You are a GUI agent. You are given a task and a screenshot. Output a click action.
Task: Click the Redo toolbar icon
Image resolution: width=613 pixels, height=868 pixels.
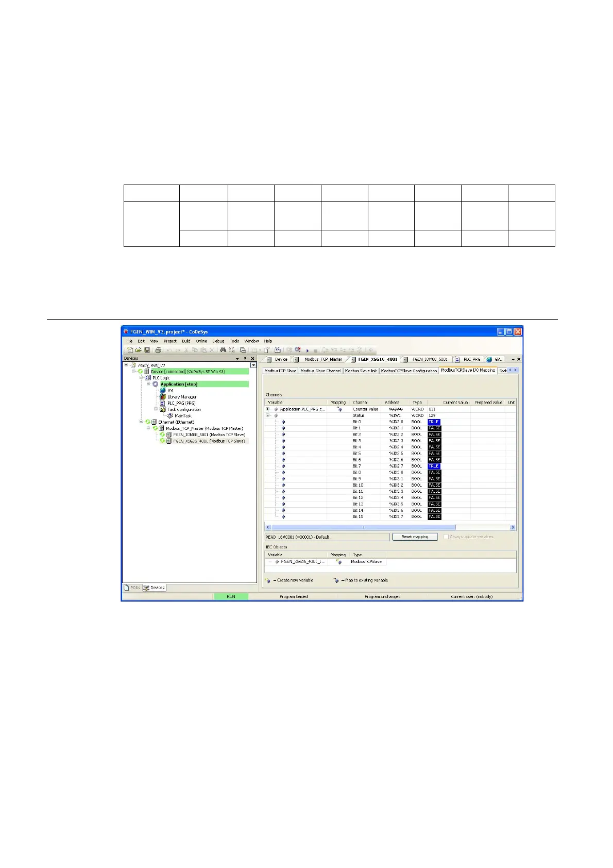178,350
